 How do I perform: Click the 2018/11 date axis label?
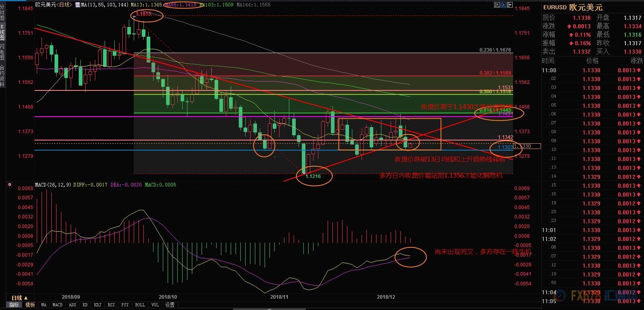coord(279,297)
